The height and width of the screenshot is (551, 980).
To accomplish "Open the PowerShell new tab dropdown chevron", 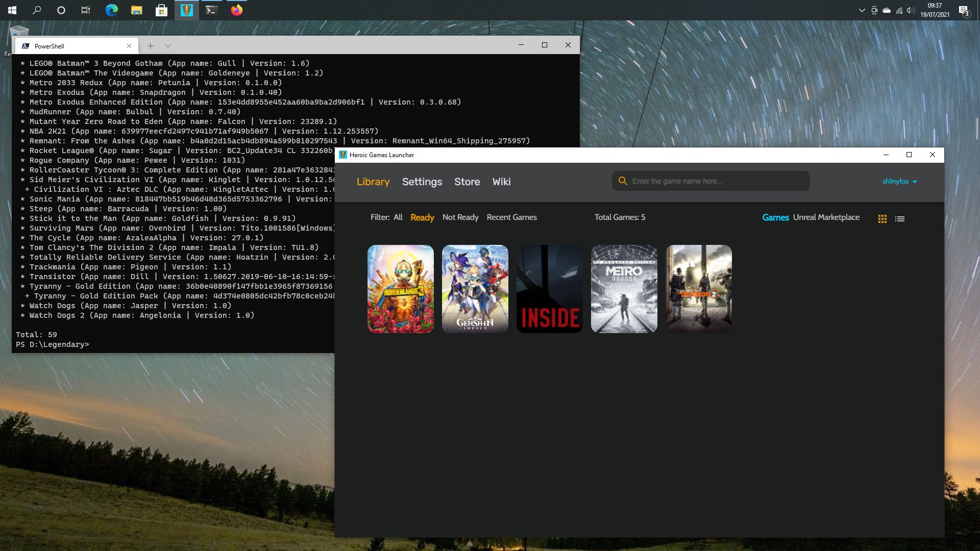I will tap(168, 46).
